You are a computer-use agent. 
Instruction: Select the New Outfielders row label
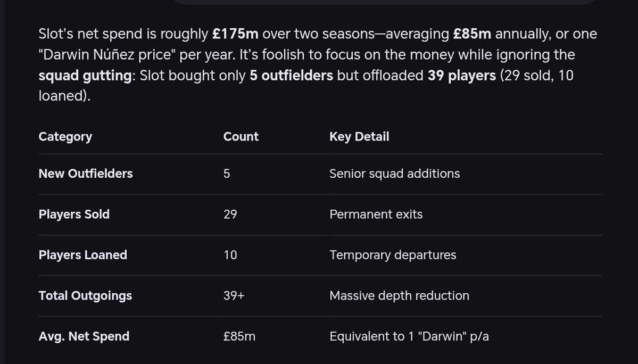pos(86,173)
